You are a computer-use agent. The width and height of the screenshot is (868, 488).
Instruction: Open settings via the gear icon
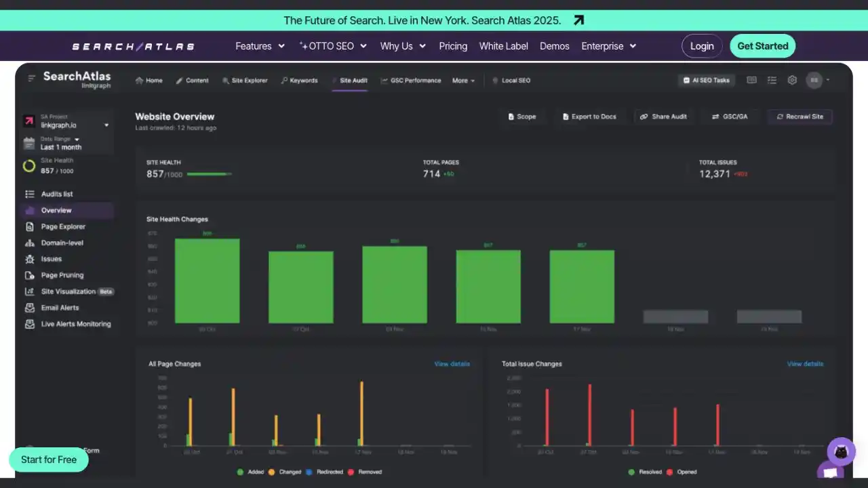pyautogui.click(x=792, y=80)
